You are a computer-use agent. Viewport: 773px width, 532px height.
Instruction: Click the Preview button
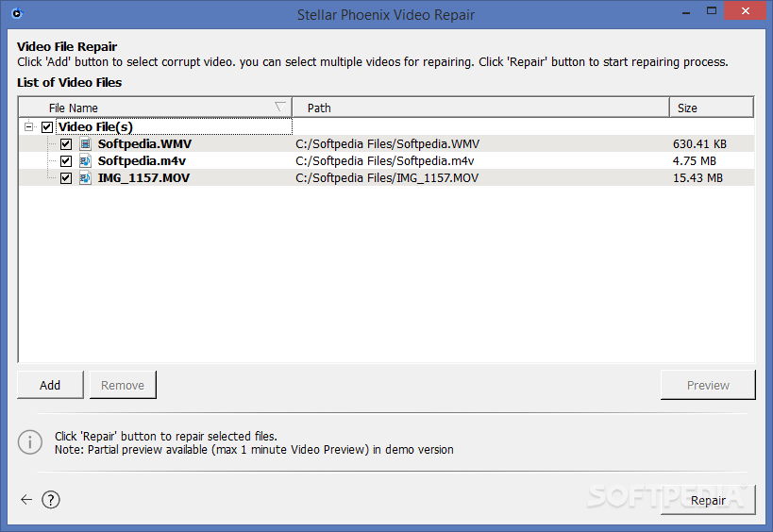tap(708, 385)
